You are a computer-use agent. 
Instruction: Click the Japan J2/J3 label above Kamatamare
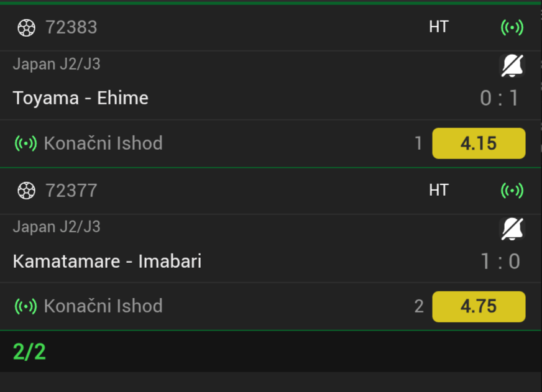click(x=57, y=227)
